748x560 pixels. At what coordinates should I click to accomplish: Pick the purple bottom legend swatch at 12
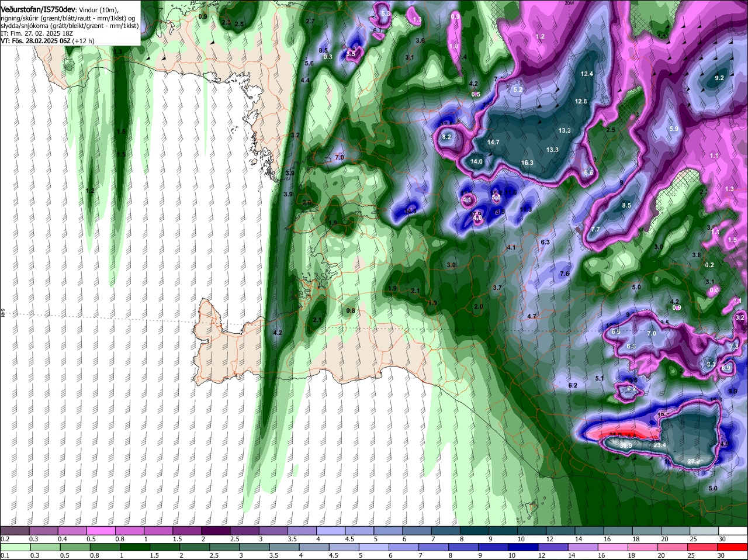point(553,547)
